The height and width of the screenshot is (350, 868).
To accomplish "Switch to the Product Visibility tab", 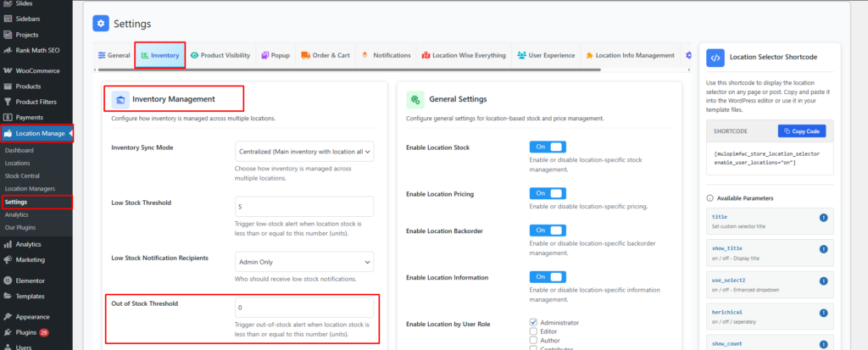I will coord(220,55).
